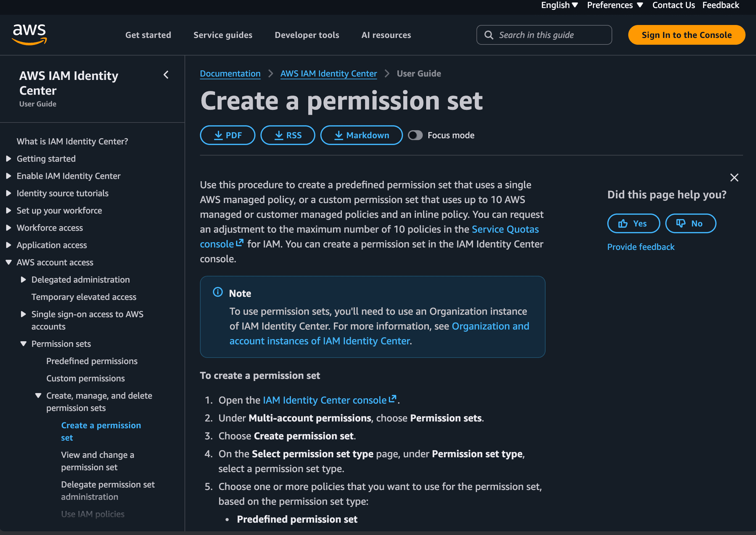Collapse Create, manage, and delete permission sets arrow
756x535 pixels.
38,396
